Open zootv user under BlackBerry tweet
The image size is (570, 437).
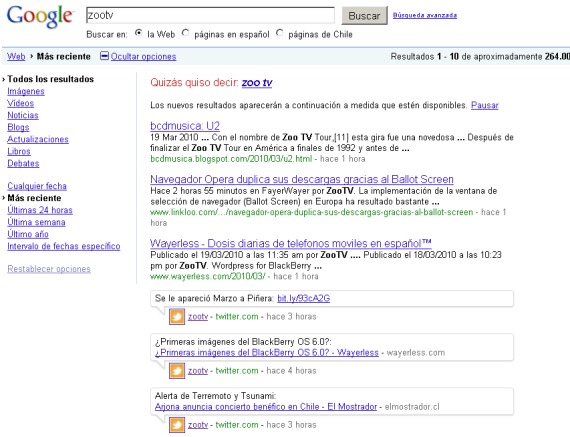(x=198, y=371)
